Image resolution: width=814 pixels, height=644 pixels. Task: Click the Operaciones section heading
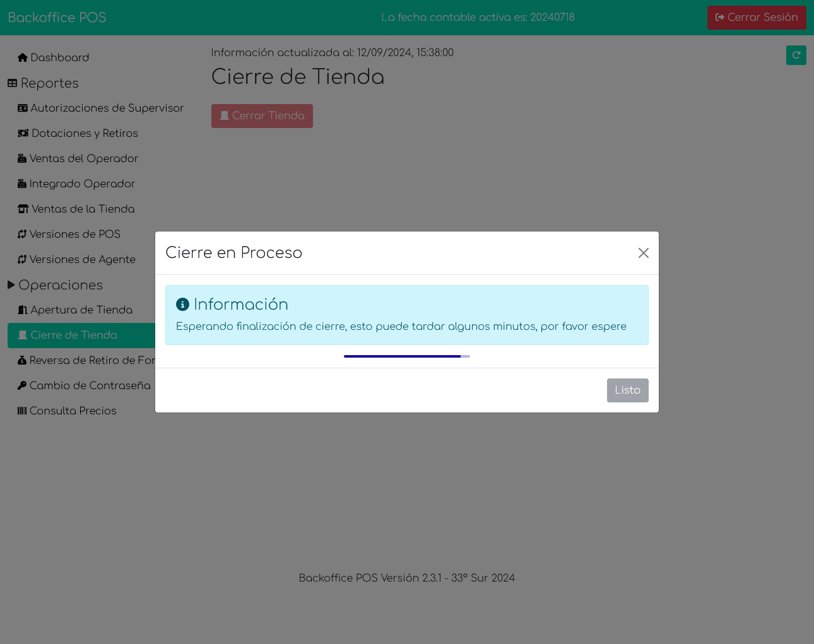(x=61, y=285)
